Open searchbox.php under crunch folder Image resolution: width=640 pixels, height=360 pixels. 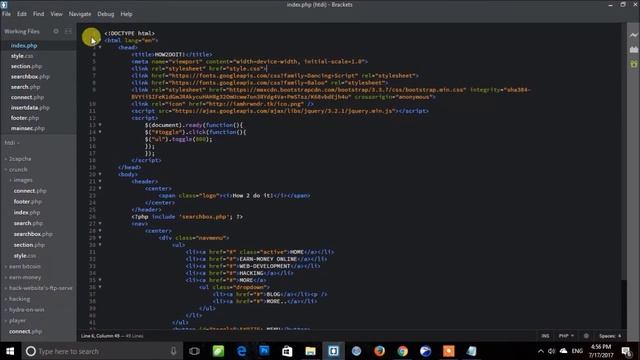[x=33, y=234]
